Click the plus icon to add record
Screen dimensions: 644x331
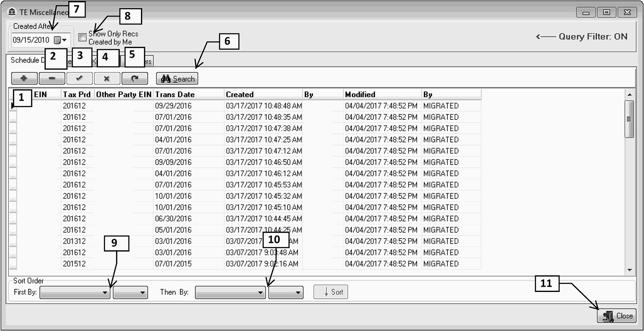[24, 78]
